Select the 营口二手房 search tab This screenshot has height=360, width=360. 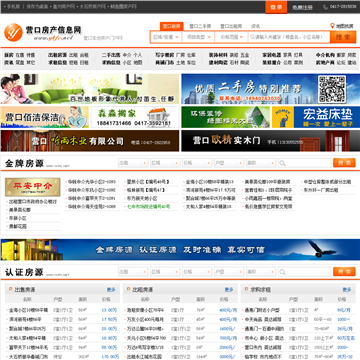[200, 26]
